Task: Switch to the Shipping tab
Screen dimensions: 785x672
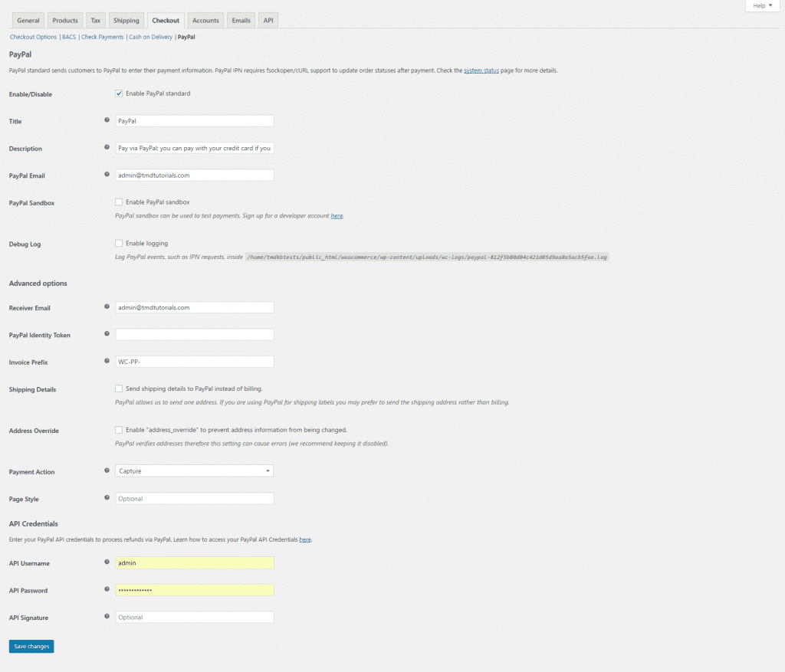Action: point(126,21)
